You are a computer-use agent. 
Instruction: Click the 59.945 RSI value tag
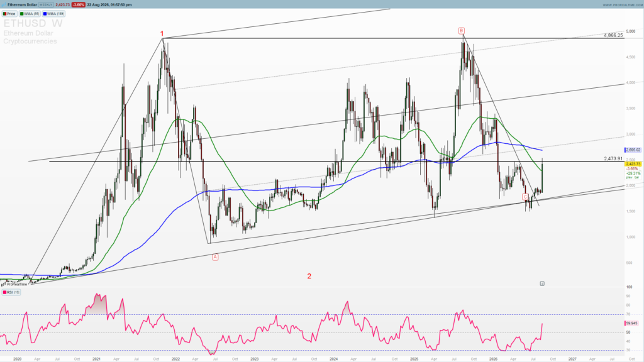tap(633, 324)
